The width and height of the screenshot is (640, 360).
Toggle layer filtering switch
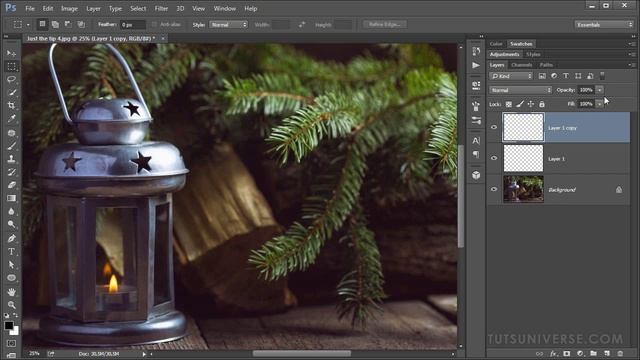pos(602,76)
